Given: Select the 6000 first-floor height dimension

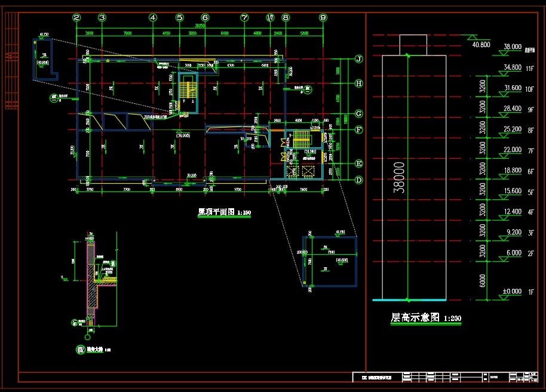Looking at the screenshot, I should 482,280.
